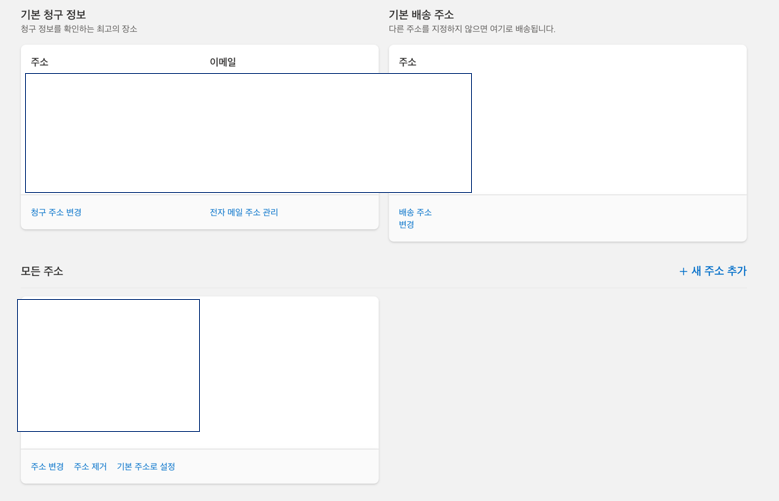The image size is (779, 501).
Task: Click the 모든 주소 heading
Action: [42, 271]
